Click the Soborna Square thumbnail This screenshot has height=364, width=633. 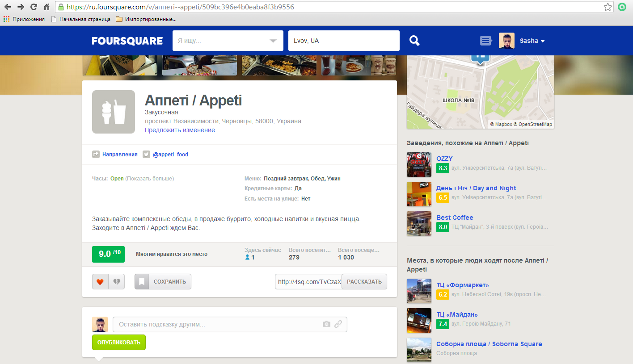pos(419,350)
